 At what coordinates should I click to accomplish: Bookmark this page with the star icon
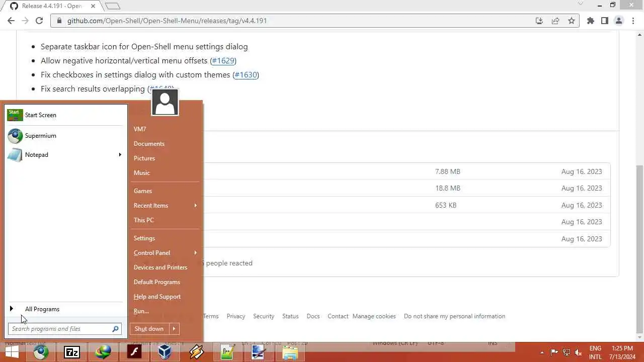572,21
